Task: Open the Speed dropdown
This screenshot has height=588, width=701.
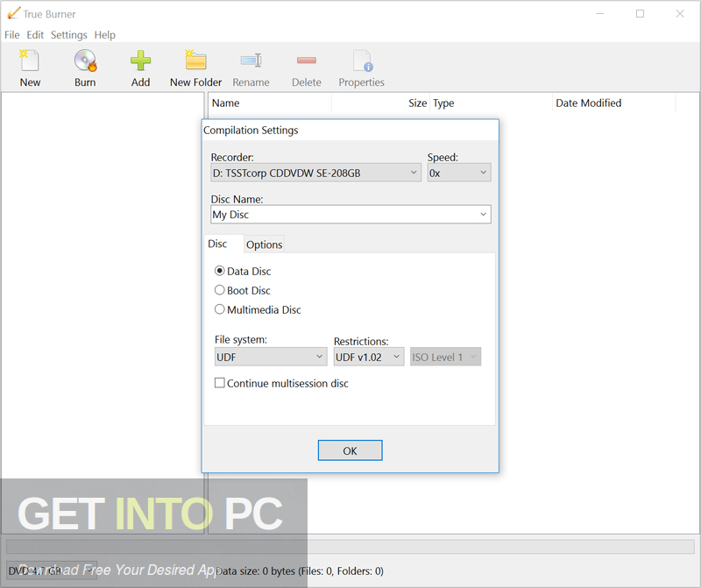Action: point(458,173)
